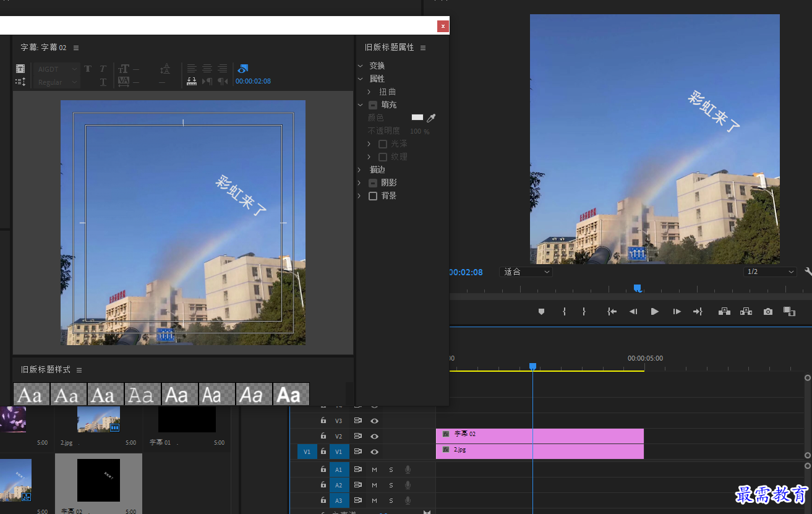Click the step forward one frame button

(x=677, y=312)
